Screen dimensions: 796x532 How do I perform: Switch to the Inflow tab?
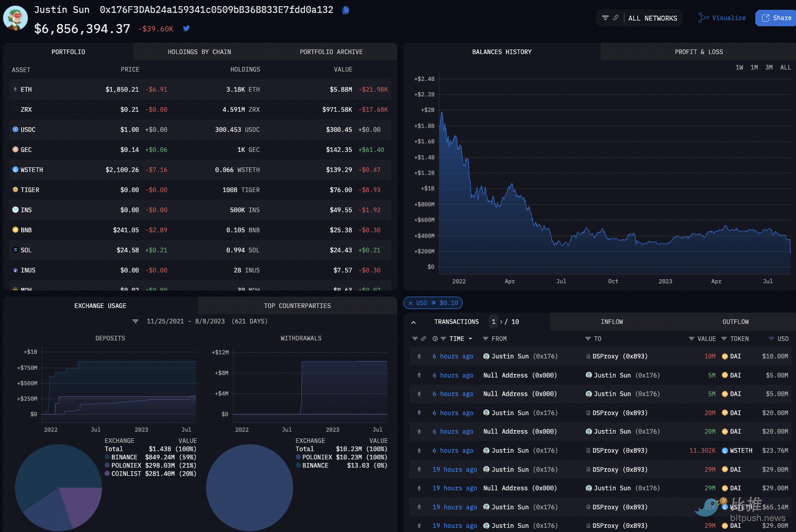click(x=612, y=322)
